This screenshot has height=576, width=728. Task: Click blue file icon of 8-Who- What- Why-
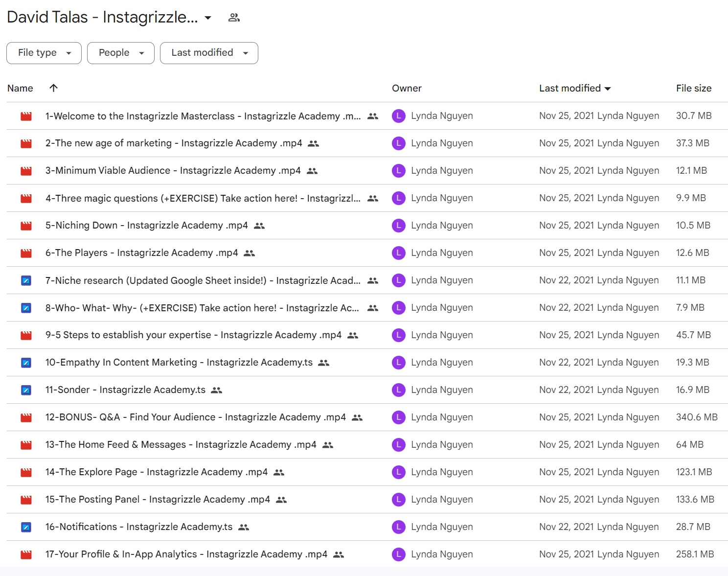tap(26, 308)
